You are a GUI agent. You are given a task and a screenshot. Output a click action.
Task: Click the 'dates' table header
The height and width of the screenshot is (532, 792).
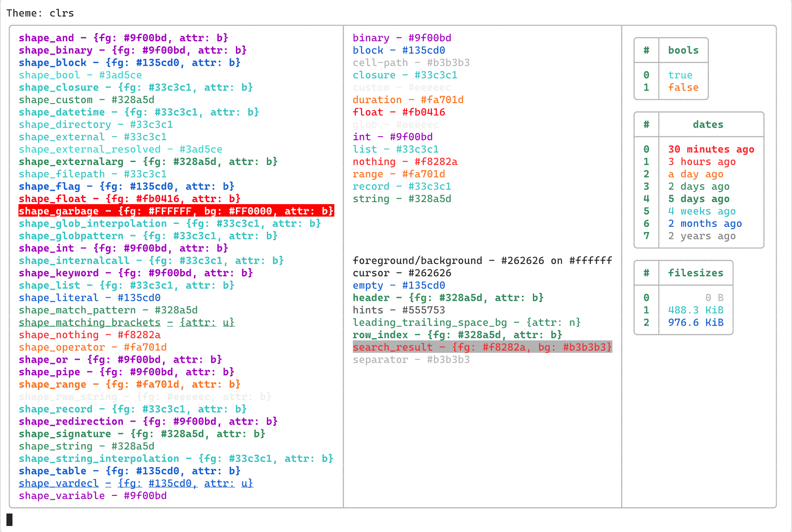click(708, 125)
